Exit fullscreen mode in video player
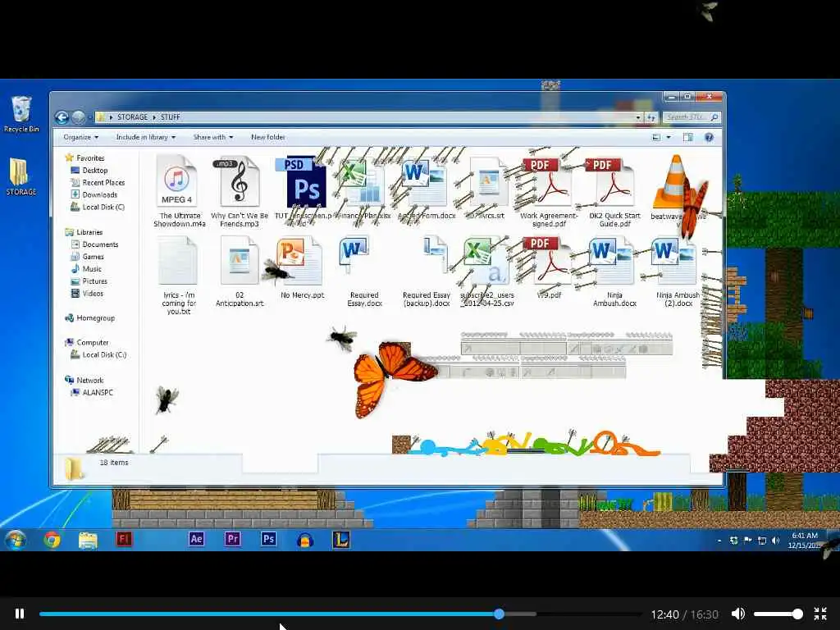 [x=820, y=614]
